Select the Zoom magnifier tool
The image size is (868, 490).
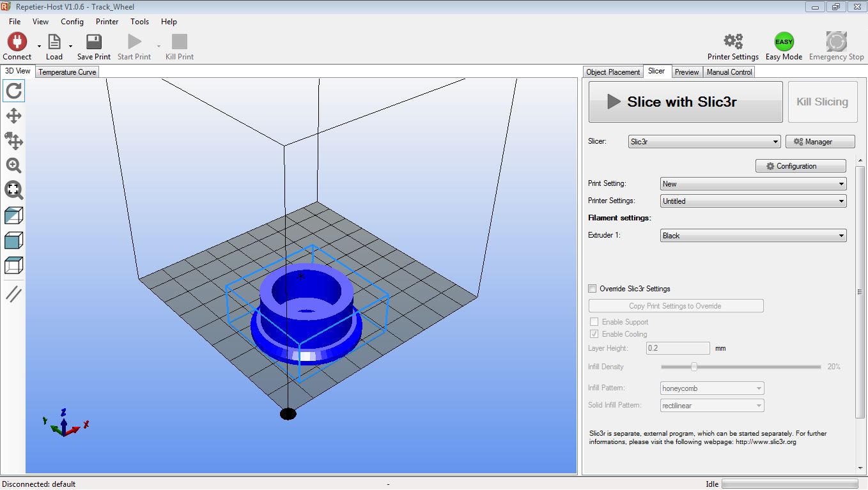(13, 165)
